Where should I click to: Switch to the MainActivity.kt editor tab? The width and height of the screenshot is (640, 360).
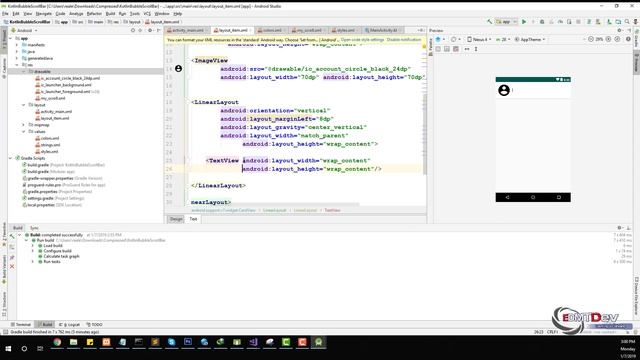click(383, 30)
